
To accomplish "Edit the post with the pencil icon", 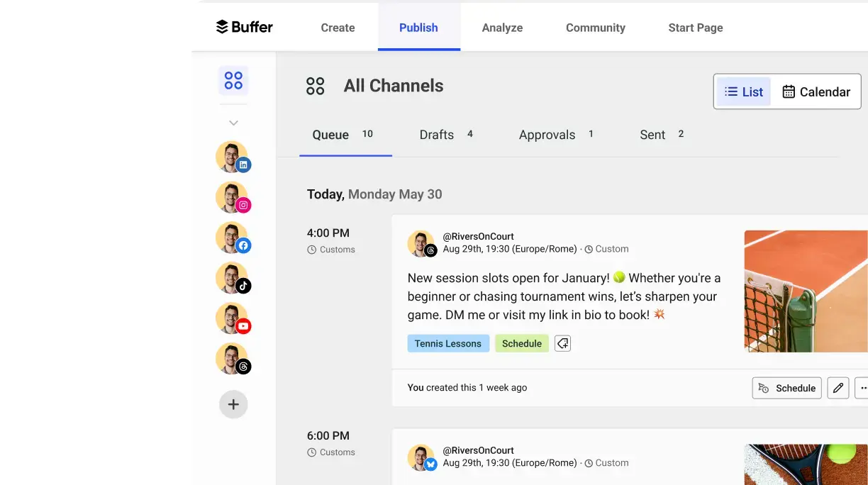I will [838, 388].
